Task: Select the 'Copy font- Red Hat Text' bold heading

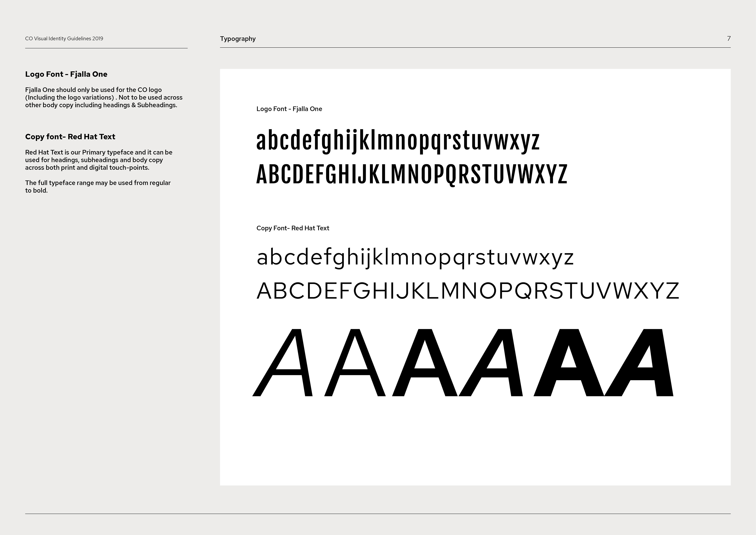Action: [x=70, y=137]
